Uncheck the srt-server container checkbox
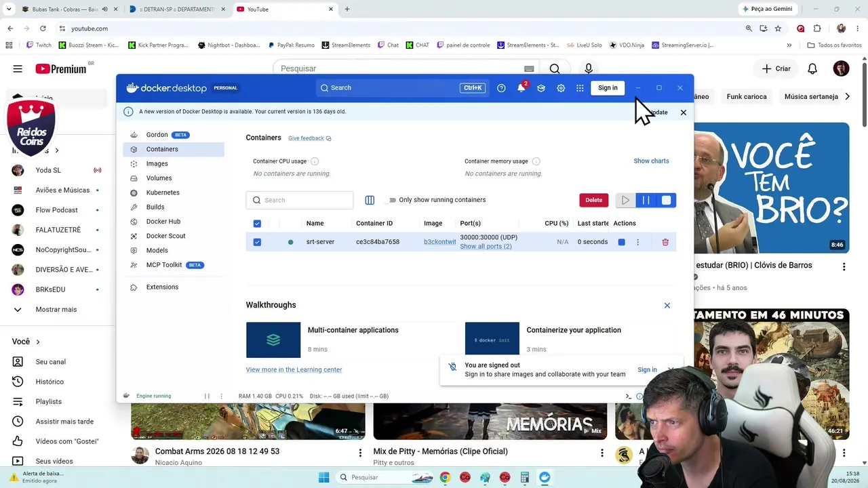This screenshot has height=488, width=868. pyautogui.click(x=257, y=242)
